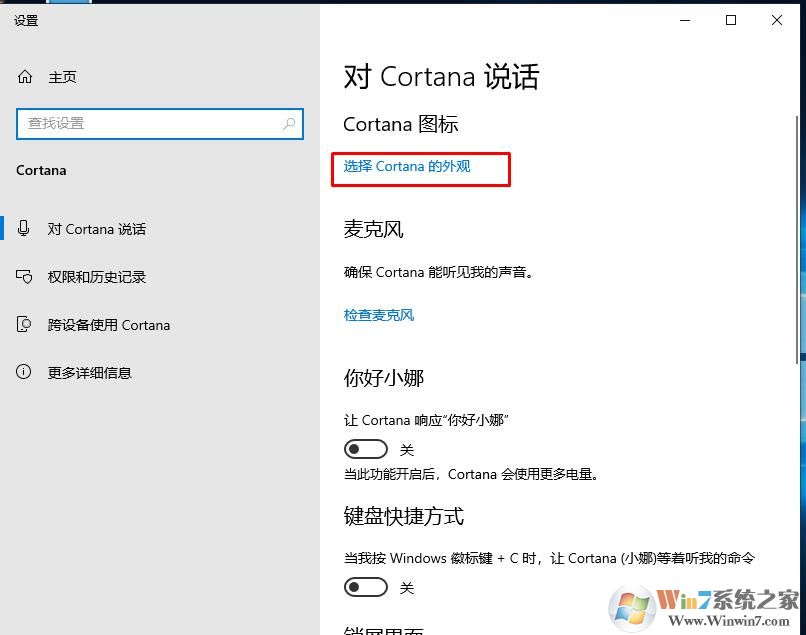Maximize the Settings window
The width and height of the screenshot is (806, 635).
(730, 20)
